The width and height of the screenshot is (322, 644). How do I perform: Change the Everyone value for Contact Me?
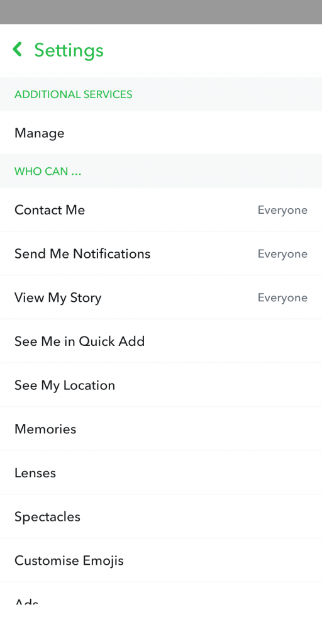pyautogui.click(x=282, y=210)
